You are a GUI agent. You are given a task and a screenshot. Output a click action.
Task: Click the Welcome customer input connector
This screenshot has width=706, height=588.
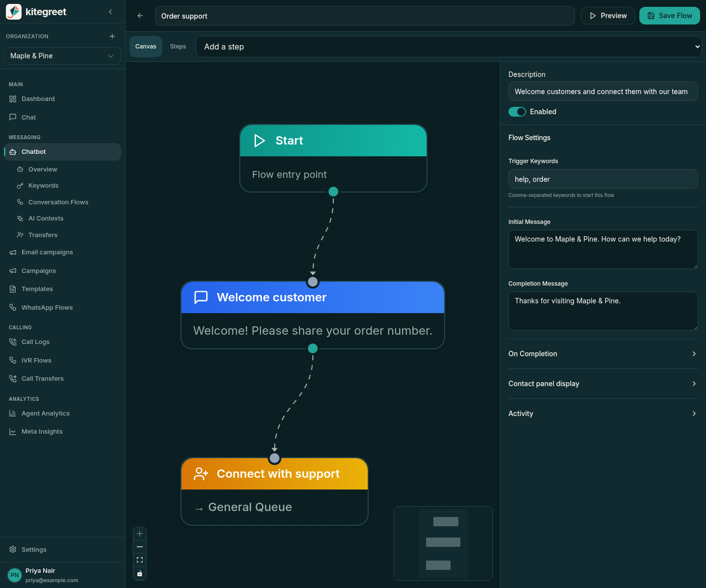point(313,282)
